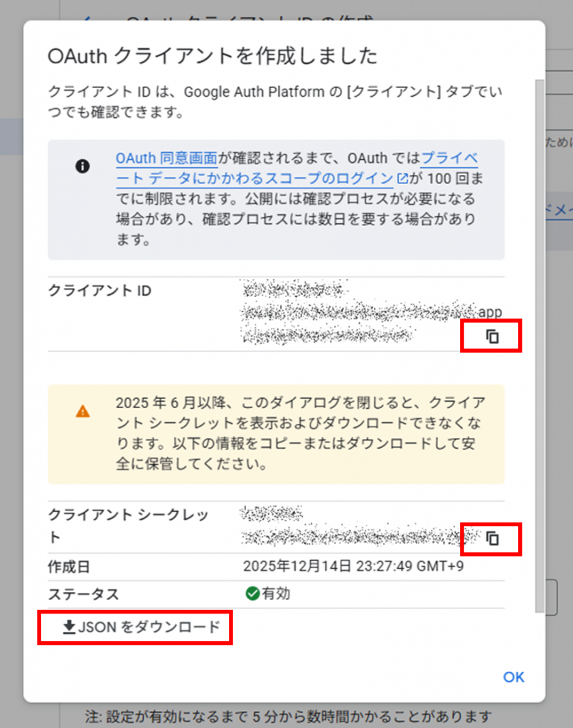
Task: Copy the クライアント ID value
Action: (492, 336)
